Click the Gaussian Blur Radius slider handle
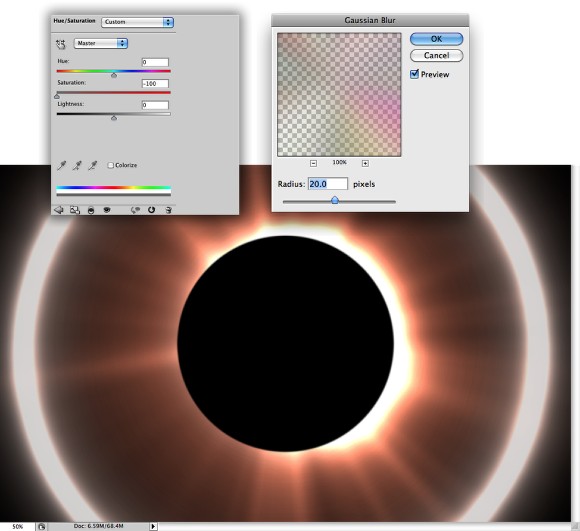This screenshot has width=580, height=531. pyautogui.click(x=335, y=200)
